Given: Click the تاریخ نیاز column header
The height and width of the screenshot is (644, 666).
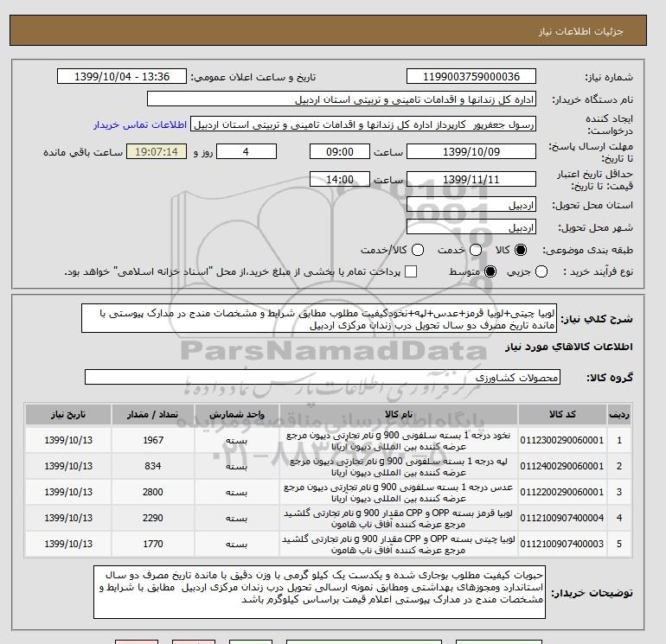Looking at the screenshot, I should [68, 414].
